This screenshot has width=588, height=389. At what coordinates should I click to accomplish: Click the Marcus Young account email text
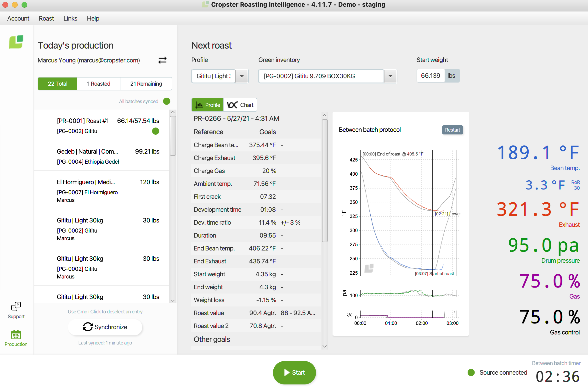point(89,60)
